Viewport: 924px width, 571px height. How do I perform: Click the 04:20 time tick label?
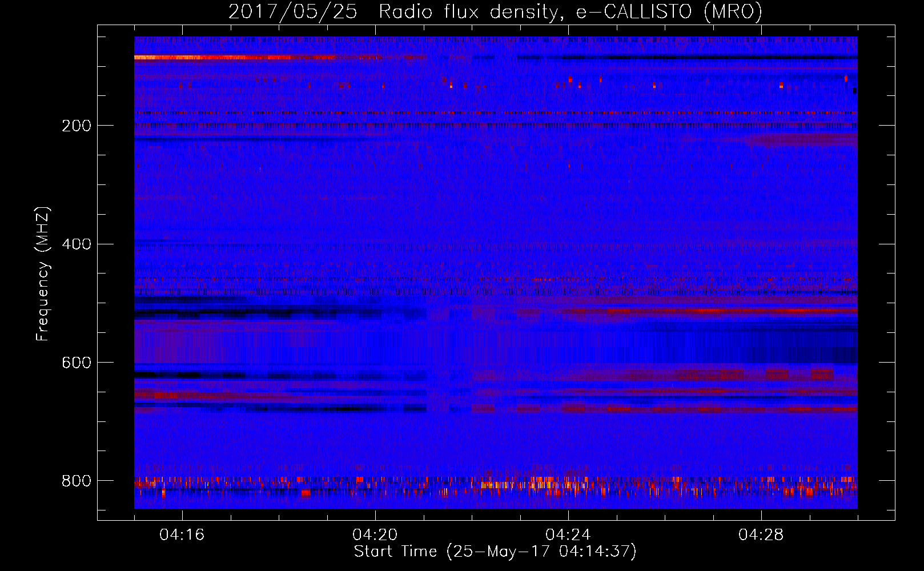[x=375, y=535]
